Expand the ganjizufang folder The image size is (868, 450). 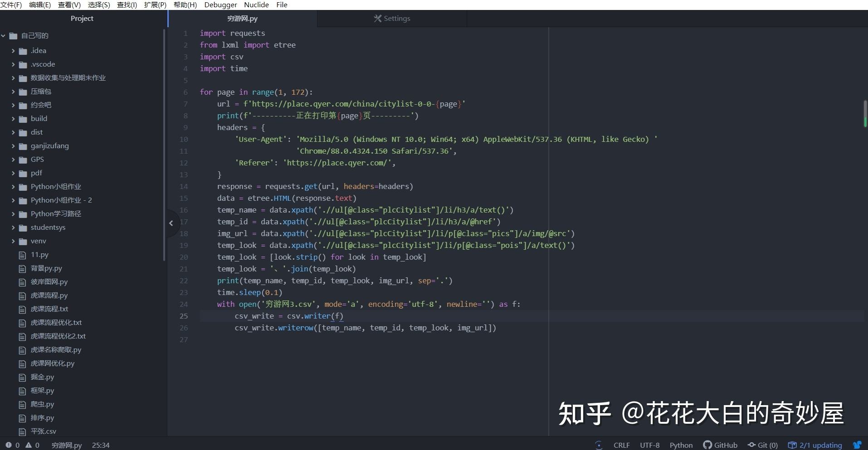pyautogui.click(x=13, y=146)
